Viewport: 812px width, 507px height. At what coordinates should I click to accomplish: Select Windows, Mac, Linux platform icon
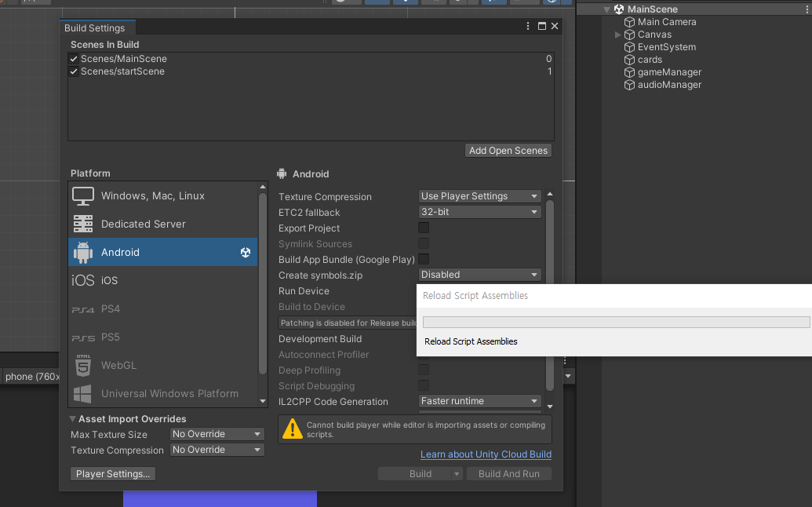pos(83,195)
